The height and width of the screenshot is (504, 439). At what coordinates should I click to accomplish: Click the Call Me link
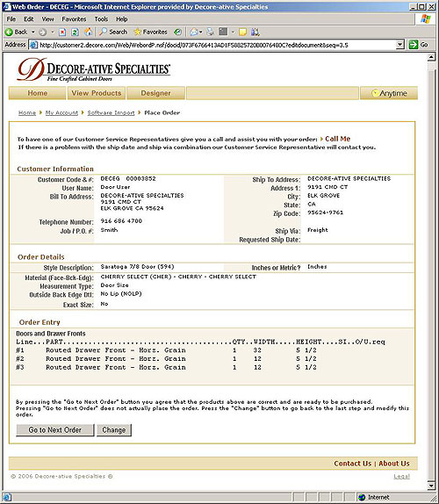pyautogui.click(x=337, y=139)
